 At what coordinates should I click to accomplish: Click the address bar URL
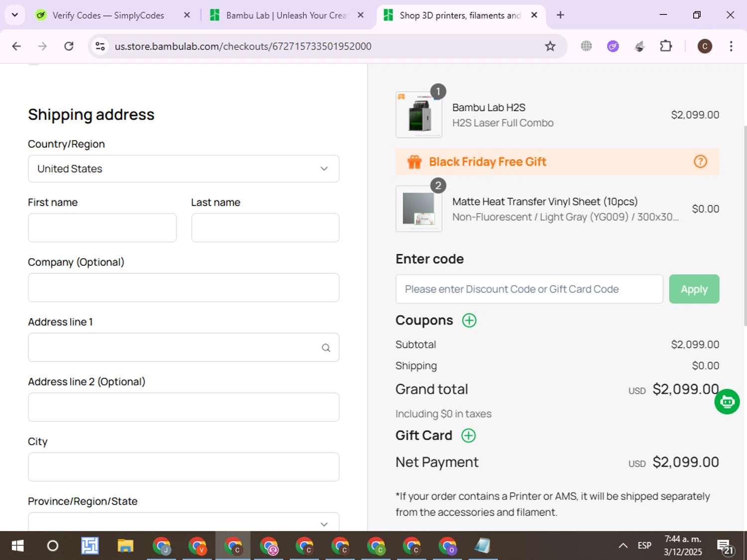pos(243,46)
